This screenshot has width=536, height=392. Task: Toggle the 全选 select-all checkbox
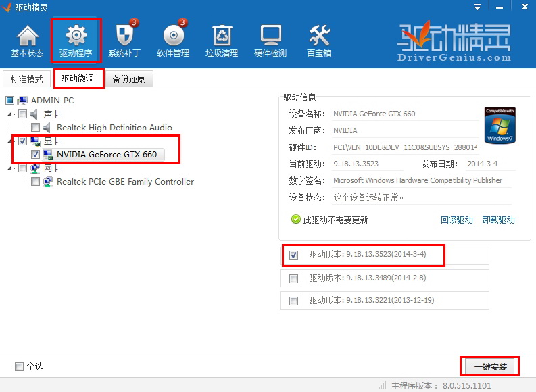tap(19, 367)
